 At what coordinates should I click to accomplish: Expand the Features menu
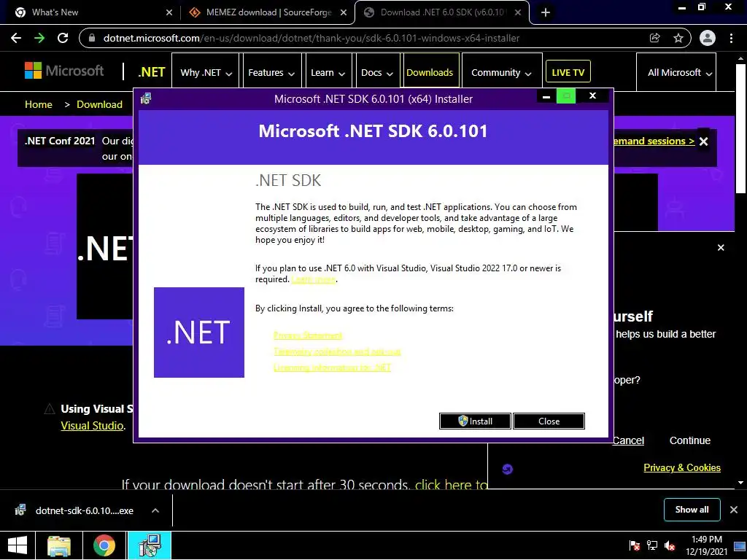click(x=271, y=73)
